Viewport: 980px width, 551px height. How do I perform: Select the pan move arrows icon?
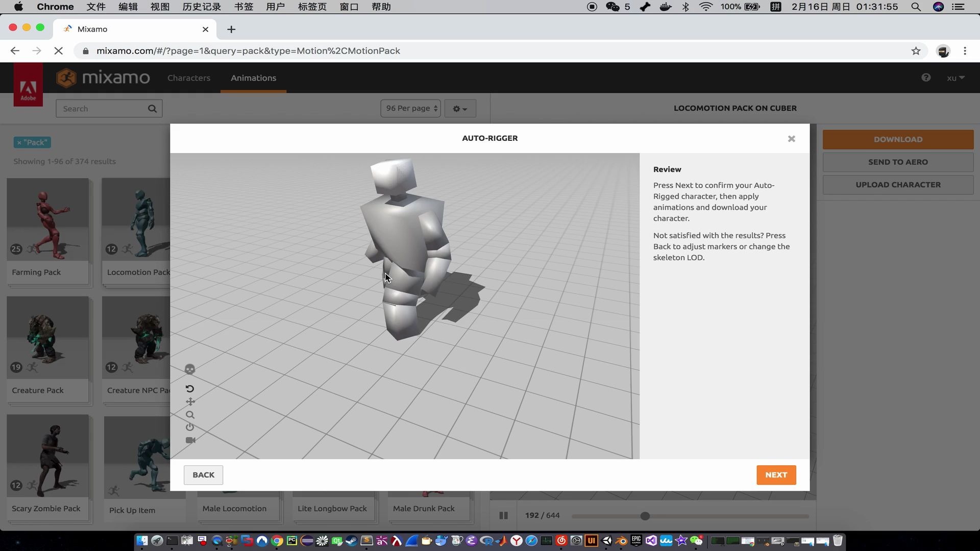click(190, 402)
